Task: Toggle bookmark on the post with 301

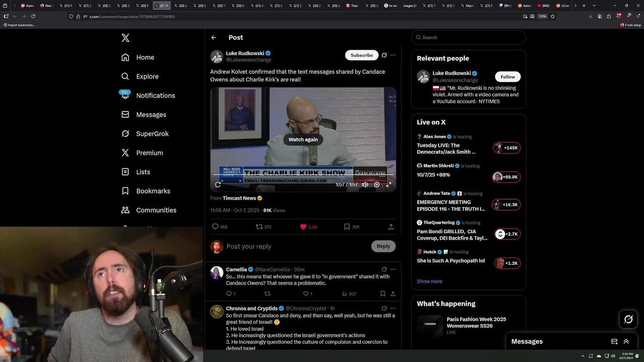Action: pyautogui.click(x=352, y=227)
